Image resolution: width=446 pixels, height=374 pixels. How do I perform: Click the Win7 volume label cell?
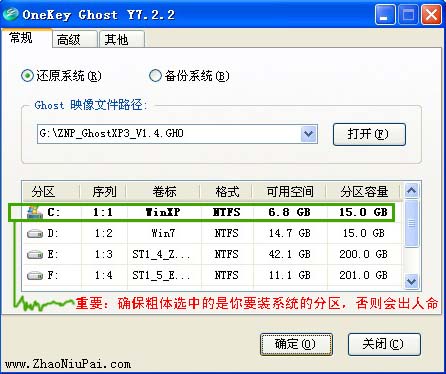[163, 233]
